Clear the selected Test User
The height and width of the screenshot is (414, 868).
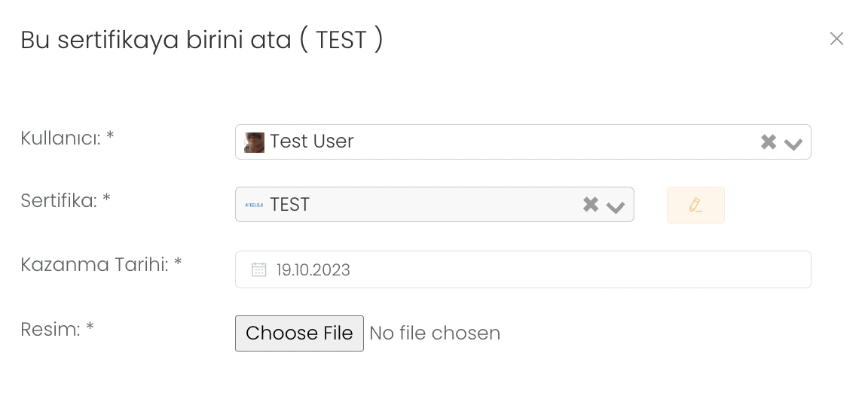click(768, 142)
